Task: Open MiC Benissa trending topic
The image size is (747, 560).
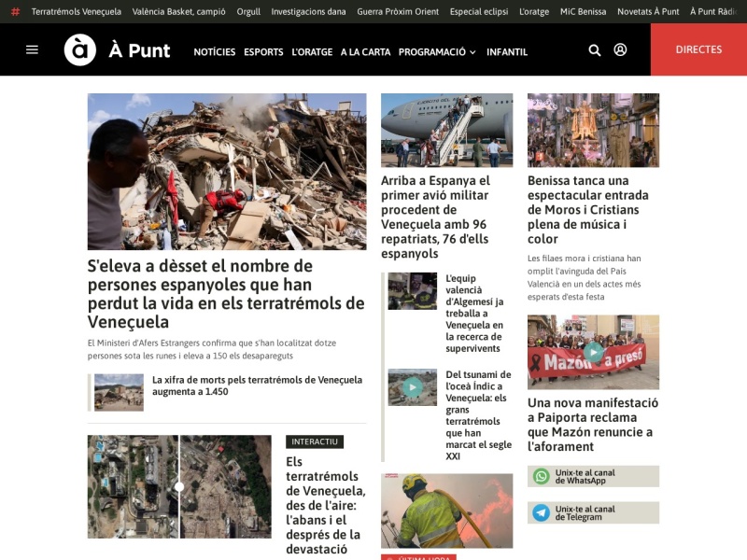Action: [x=583, y=11]
